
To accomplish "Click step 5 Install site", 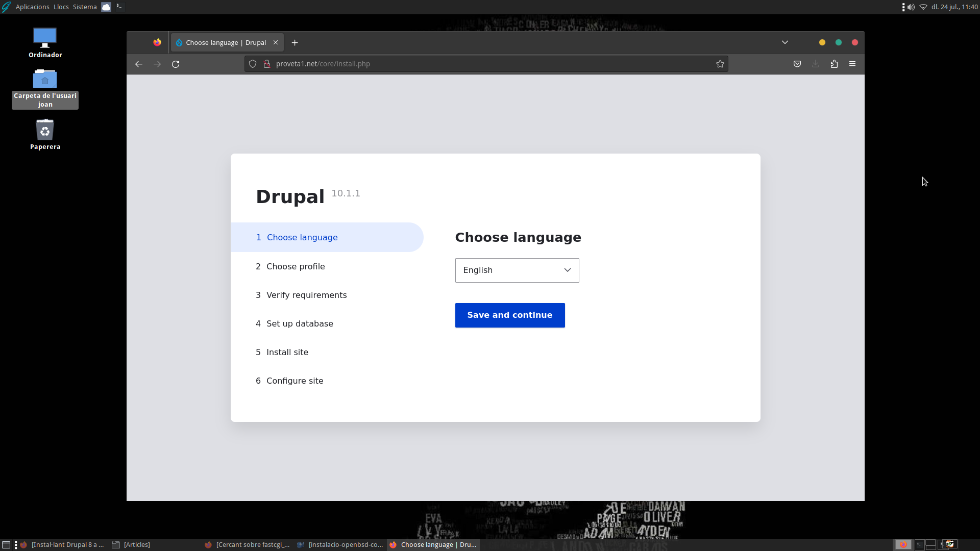I will (282, 352).
